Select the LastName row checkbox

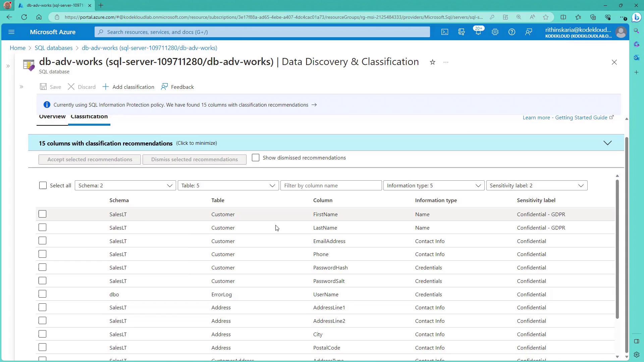pyautogui.click(x=42, y=227)
